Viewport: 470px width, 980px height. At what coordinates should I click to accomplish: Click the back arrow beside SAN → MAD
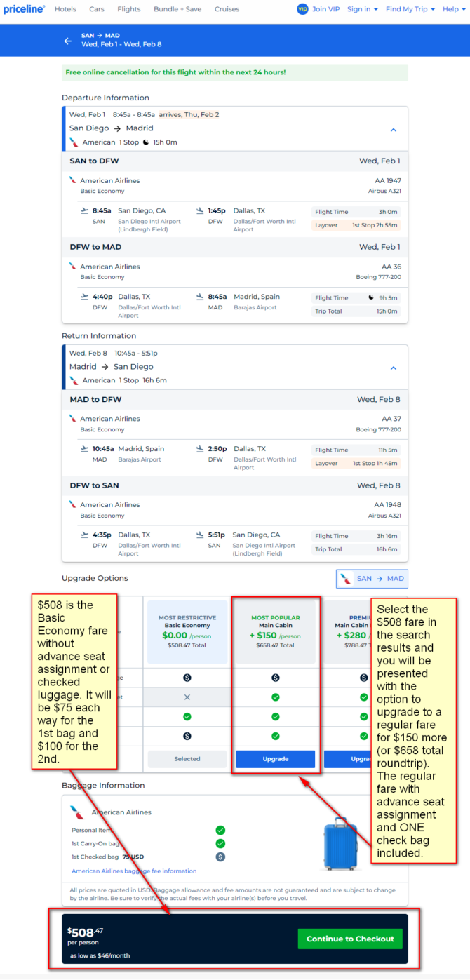(68, 41)
